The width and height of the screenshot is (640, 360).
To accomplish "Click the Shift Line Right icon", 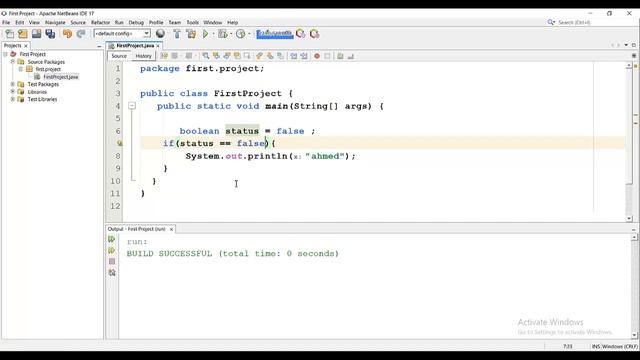I will click(304, 56).
